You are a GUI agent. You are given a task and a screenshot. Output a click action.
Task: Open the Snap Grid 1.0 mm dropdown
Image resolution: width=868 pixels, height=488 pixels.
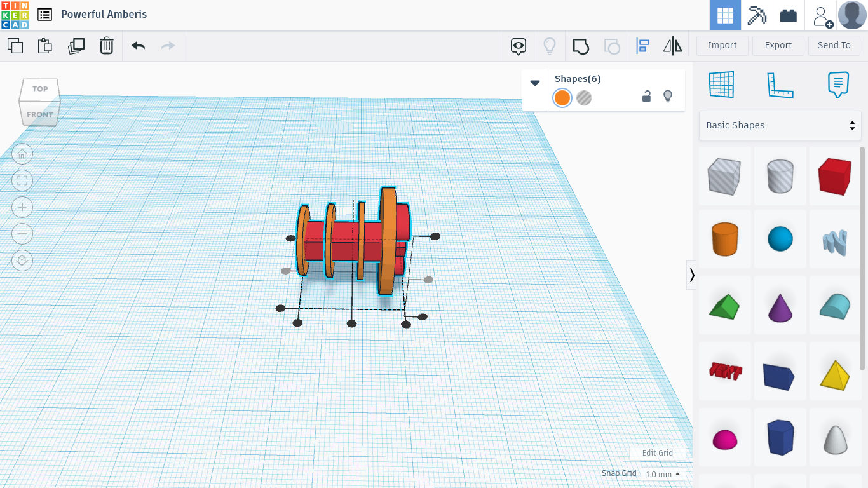662,474
